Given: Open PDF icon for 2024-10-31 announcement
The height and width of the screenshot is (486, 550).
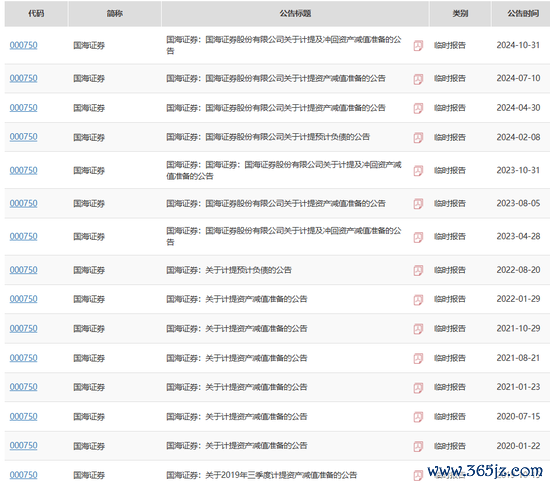Looking at the screenshot, I should tap(418, 46).
